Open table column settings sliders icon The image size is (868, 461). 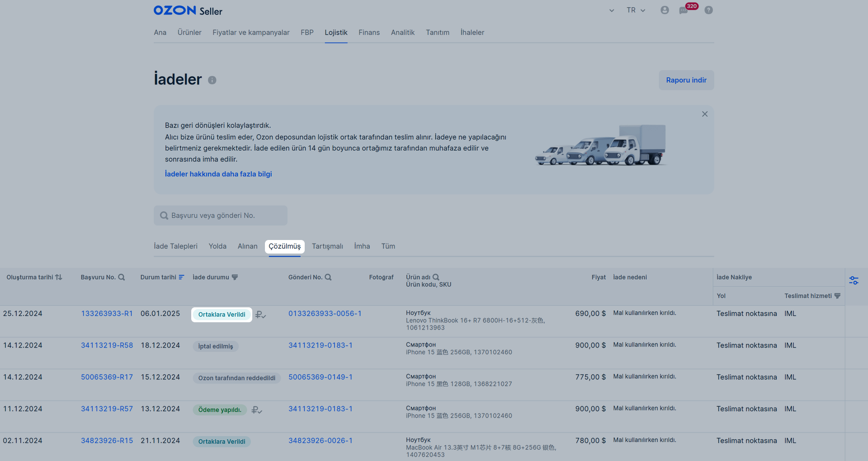click(854, 281)
